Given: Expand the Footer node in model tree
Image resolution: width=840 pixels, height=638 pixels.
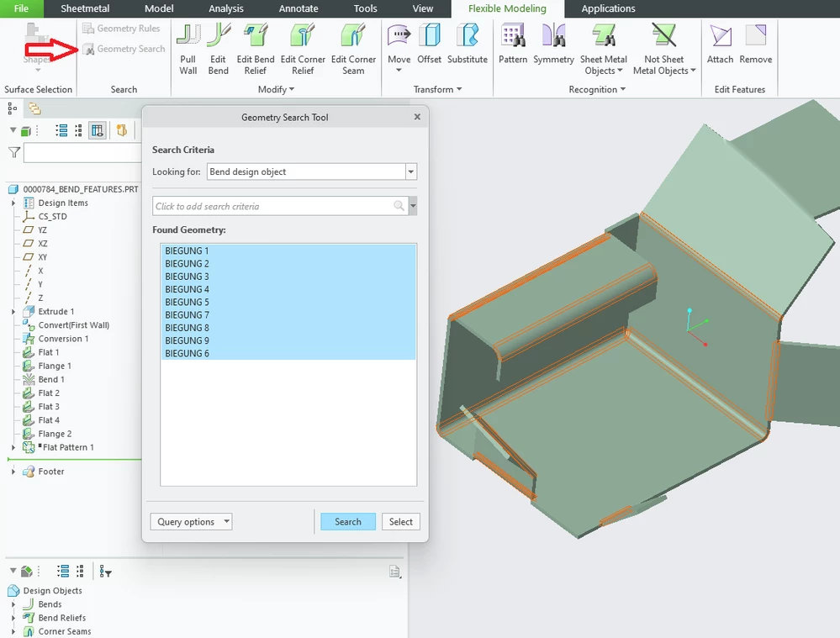Looking at the screenshot, I should coord(12,472).
